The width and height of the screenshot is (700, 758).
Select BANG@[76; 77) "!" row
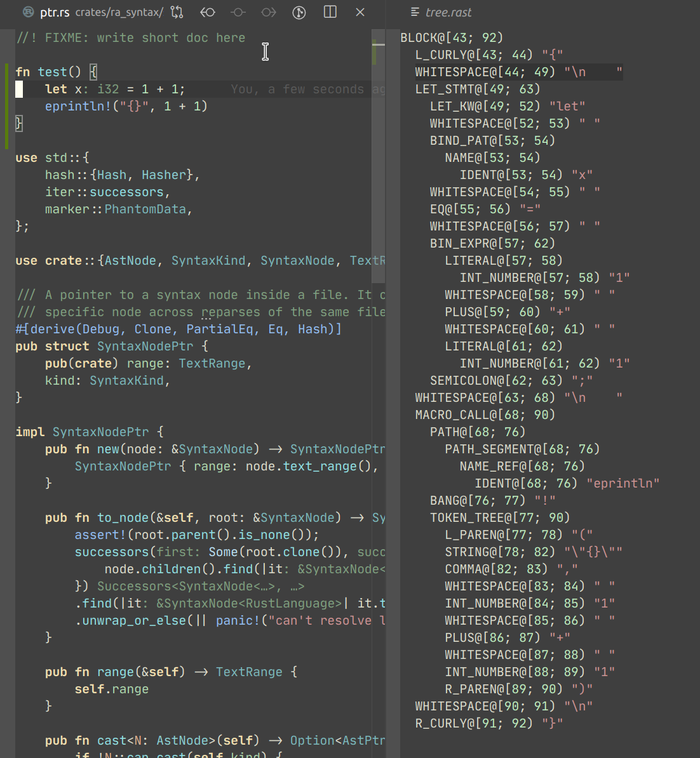point(492,501)
